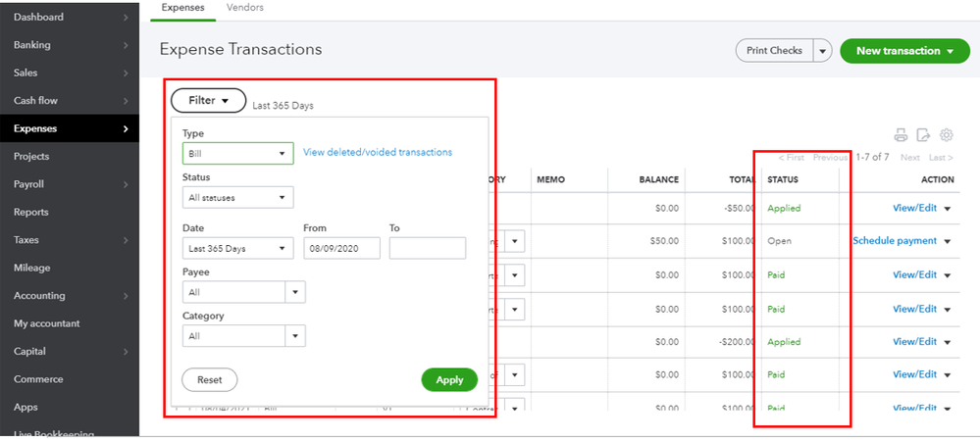Click the Previous page link
The width and height of the screenshot is (980, 442).
coord(830,158)
